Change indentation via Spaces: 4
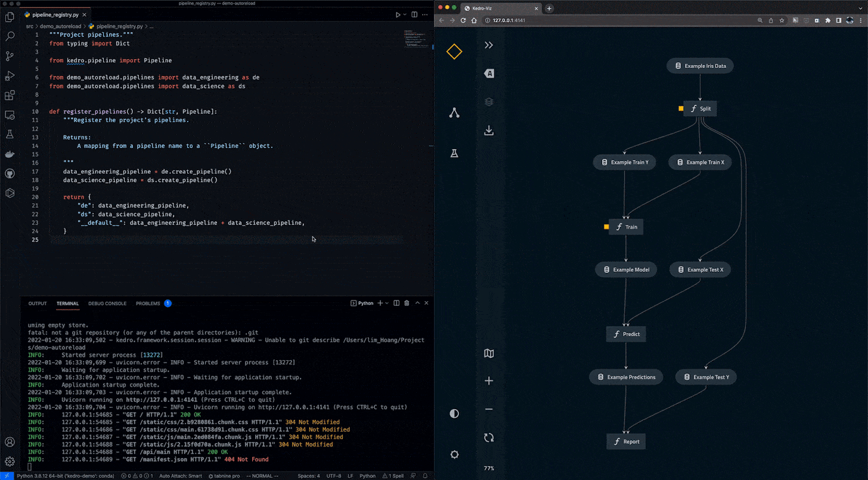 (309, 476)
